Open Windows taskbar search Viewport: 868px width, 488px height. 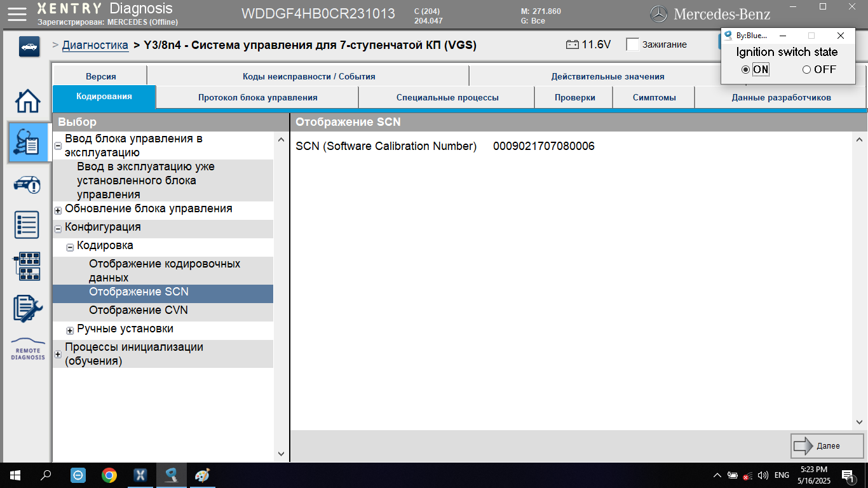point(46,475)
